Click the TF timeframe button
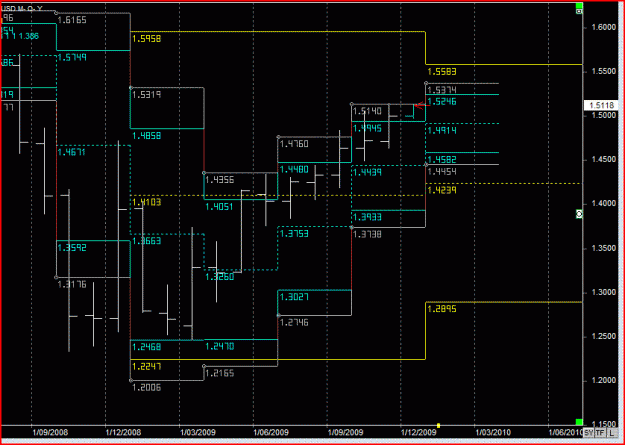The image size is (625, 445). 600,433
